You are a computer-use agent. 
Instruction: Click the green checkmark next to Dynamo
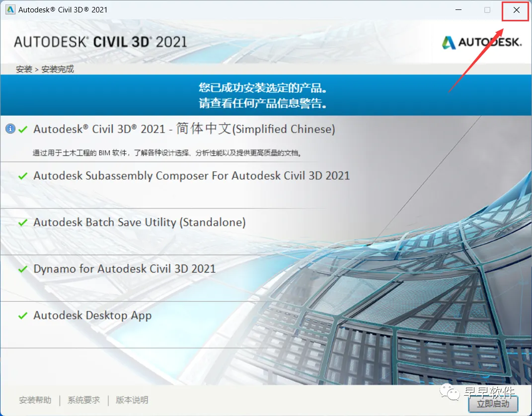23,269
